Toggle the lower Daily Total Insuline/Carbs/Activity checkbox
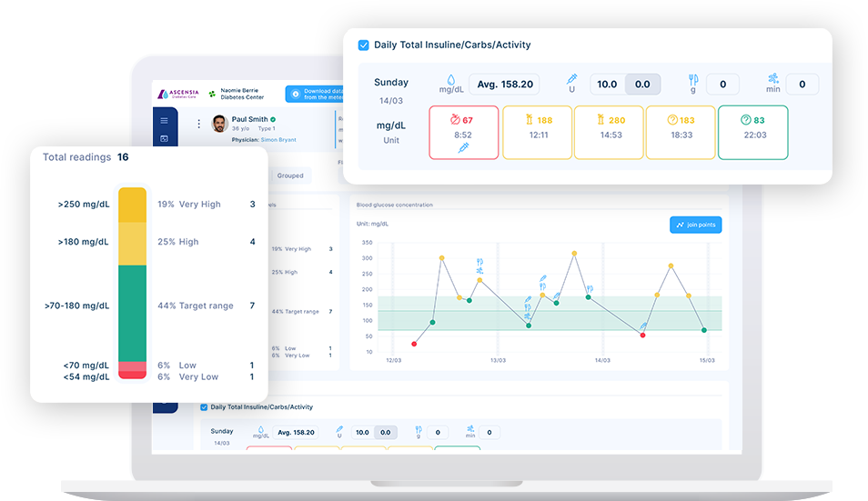 204,407
